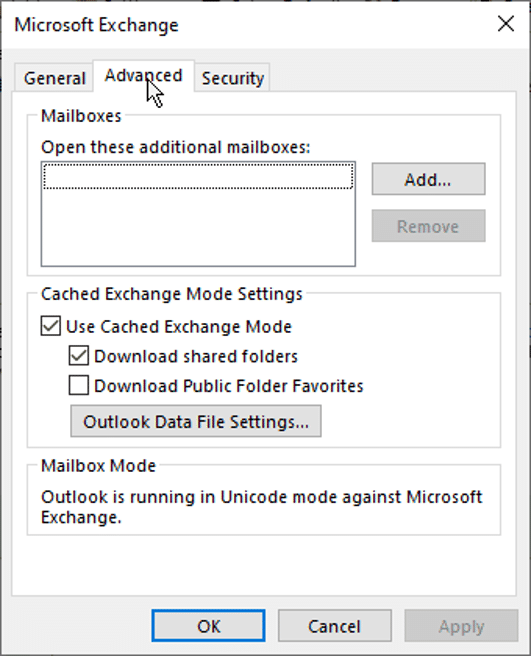531x656 pixels.
Task: Click the Cancel button
Action: pos(334,626)
